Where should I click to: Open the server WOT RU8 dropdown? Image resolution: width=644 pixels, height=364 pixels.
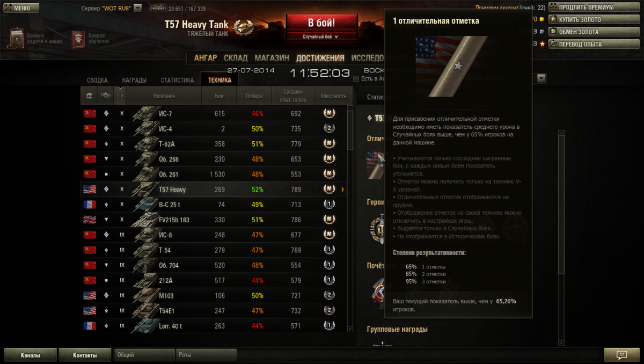[137, 8]
